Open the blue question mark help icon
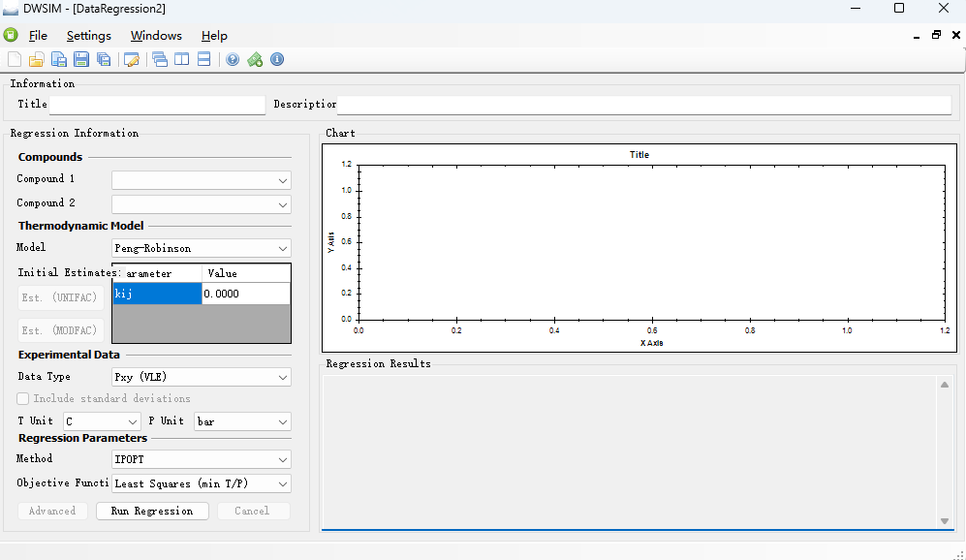 (x=233, y=60)
